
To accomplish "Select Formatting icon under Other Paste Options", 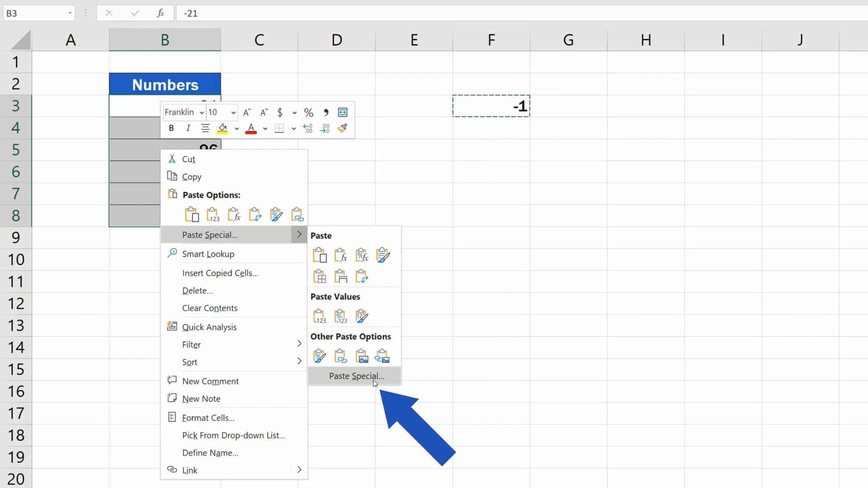I will (320, 356).
